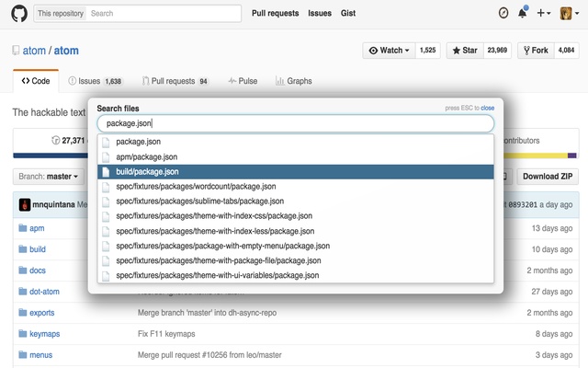Click the mnquintana avatar thumbnail
Viewport: 588px width, 368px height.
point(25,204)
